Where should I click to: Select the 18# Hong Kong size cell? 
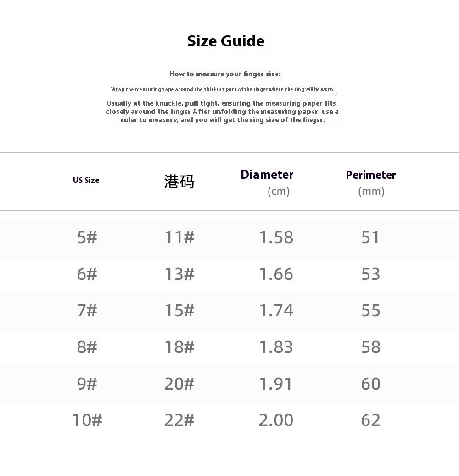[179, 347]
